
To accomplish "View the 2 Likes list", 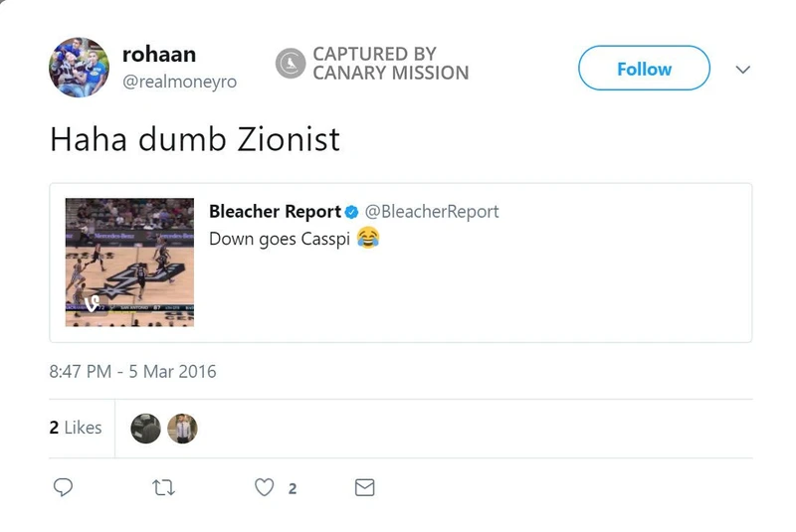I will 76,428.
